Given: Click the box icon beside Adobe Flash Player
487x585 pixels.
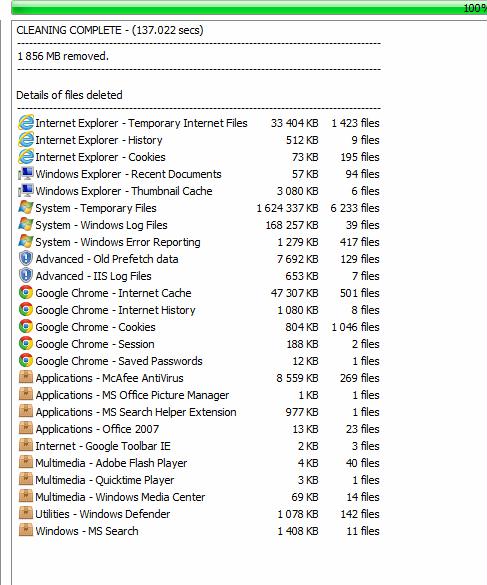Looking at the screenshot, I should click(26, 462).
